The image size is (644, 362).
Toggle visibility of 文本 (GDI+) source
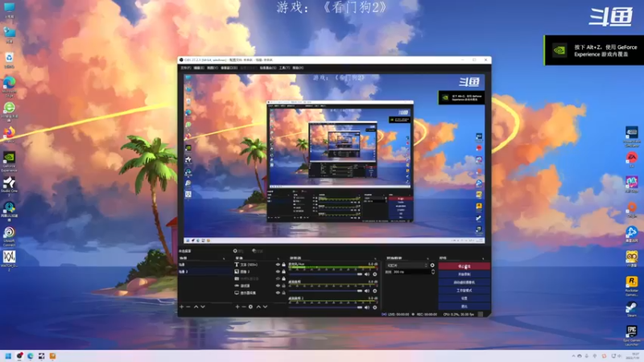coord(278,265)
